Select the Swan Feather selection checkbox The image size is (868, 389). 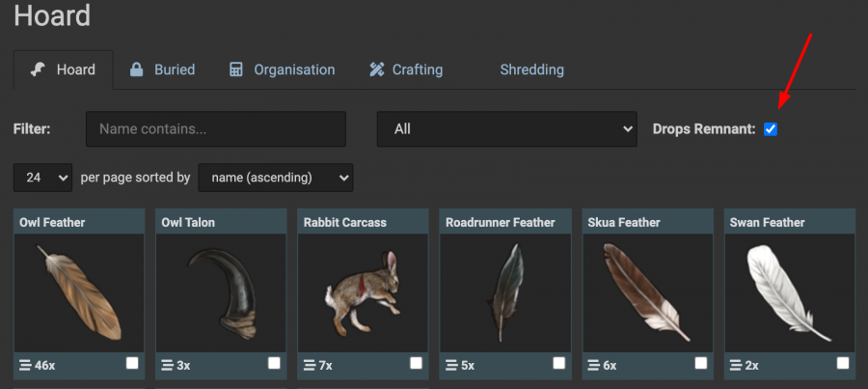coord(843,363)
